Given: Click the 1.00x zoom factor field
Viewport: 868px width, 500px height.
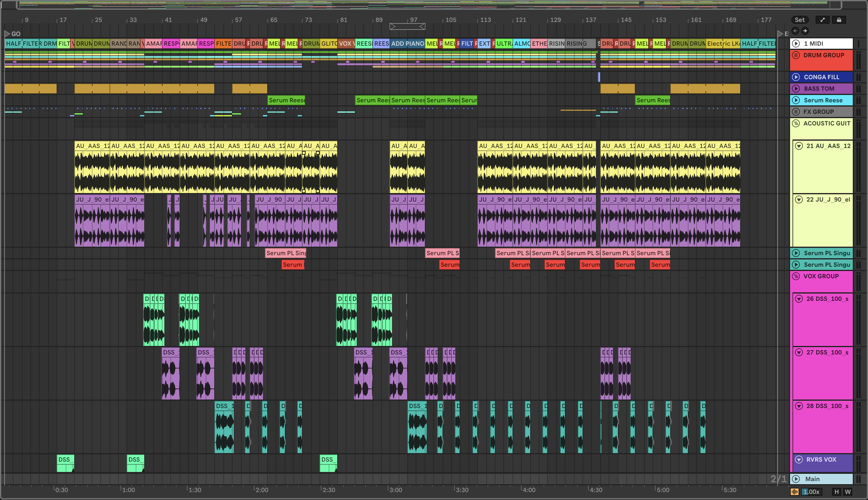Looking at the screenshot, I should coord(811,492).
